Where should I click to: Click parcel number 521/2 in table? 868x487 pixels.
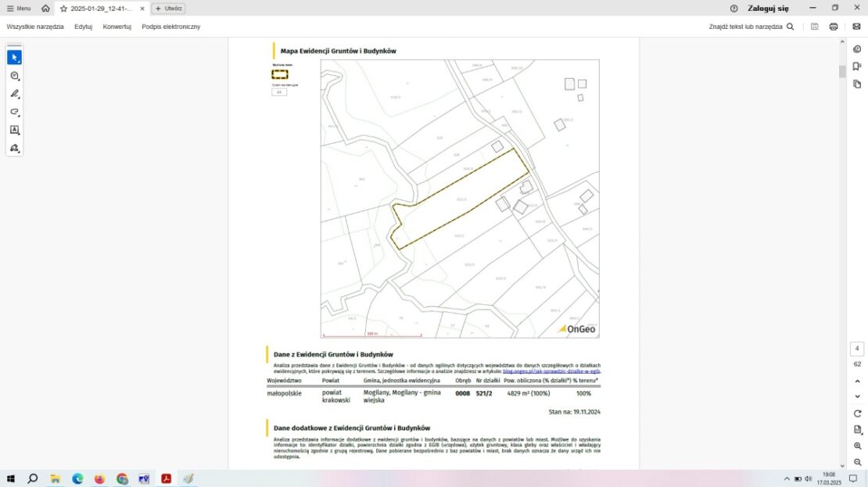click(484, 393)
